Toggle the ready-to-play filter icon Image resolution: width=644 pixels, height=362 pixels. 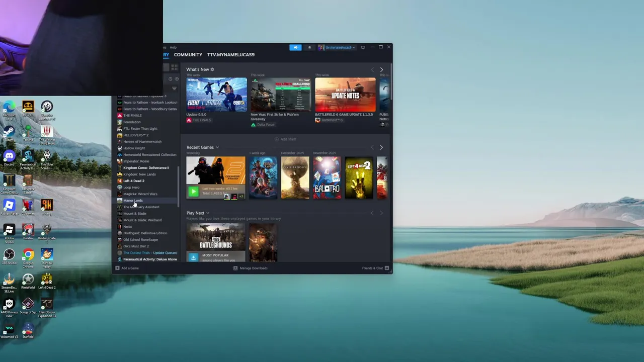[x=177, y=79]
